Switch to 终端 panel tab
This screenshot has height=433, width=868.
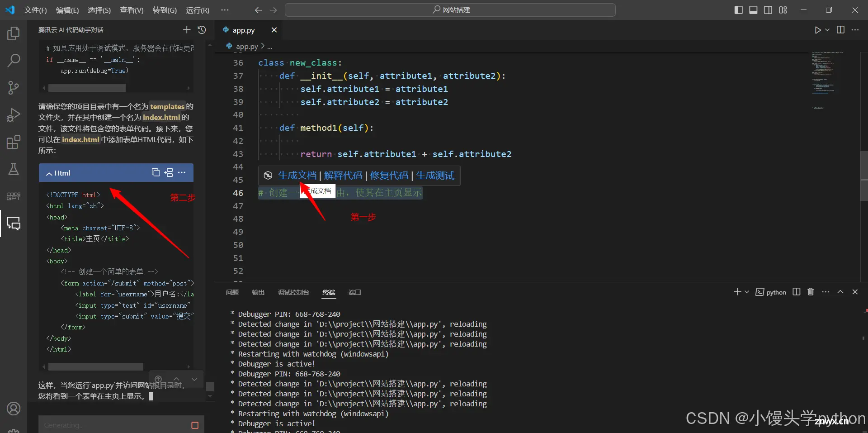(x=329, y=292)
